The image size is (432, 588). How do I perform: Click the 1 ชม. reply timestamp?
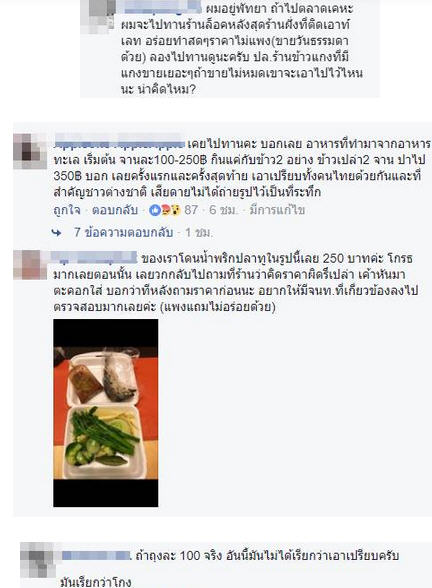click(199, 233)
